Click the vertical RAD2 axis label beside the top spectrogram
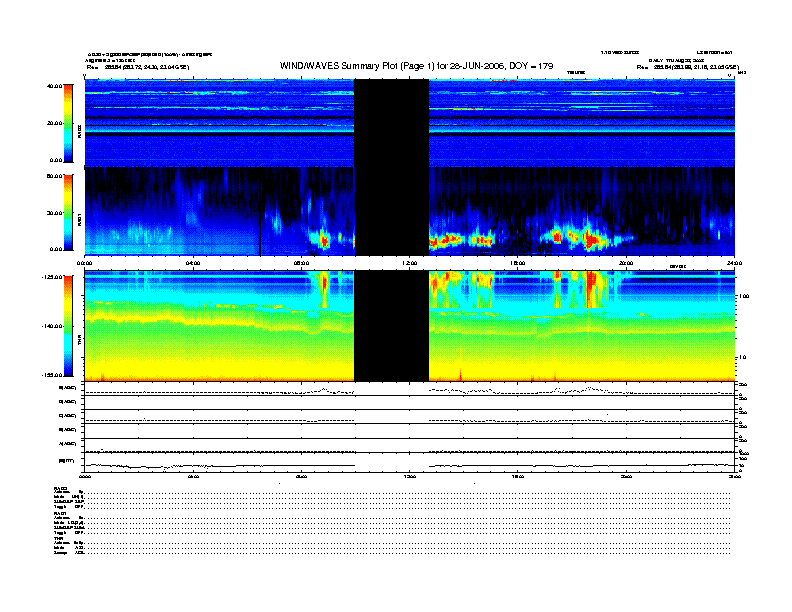The image size is (792, 612). (x=79, y=131)
